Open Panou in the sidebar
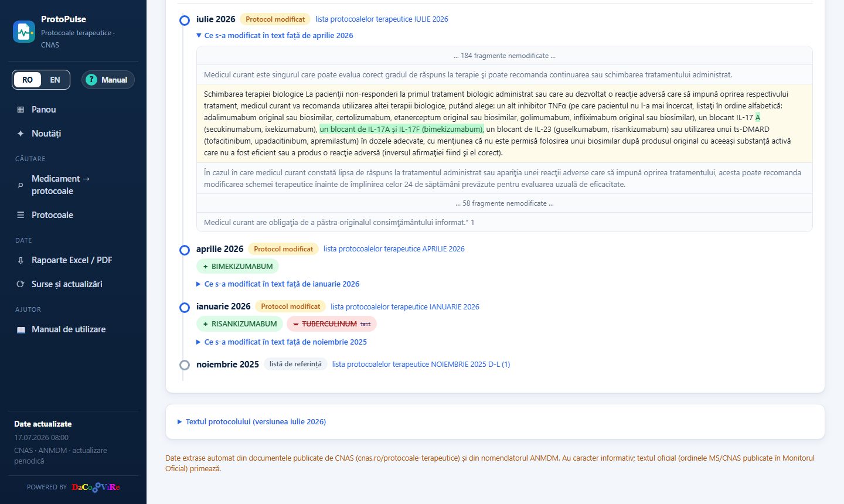 [73, 110]
